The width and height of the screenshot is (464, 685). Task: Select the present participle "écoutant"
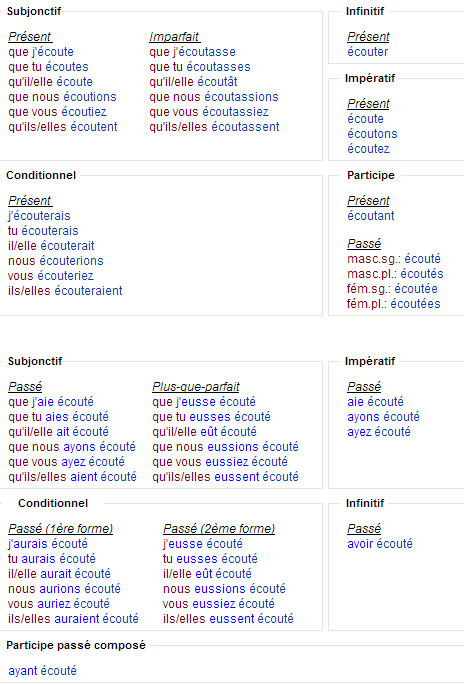371,216
